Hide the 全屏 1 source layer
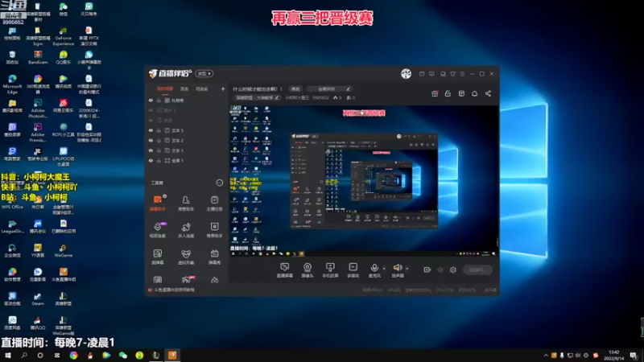Image resolution: width=644 pixels, height=362 pixels. click(151, 160)
